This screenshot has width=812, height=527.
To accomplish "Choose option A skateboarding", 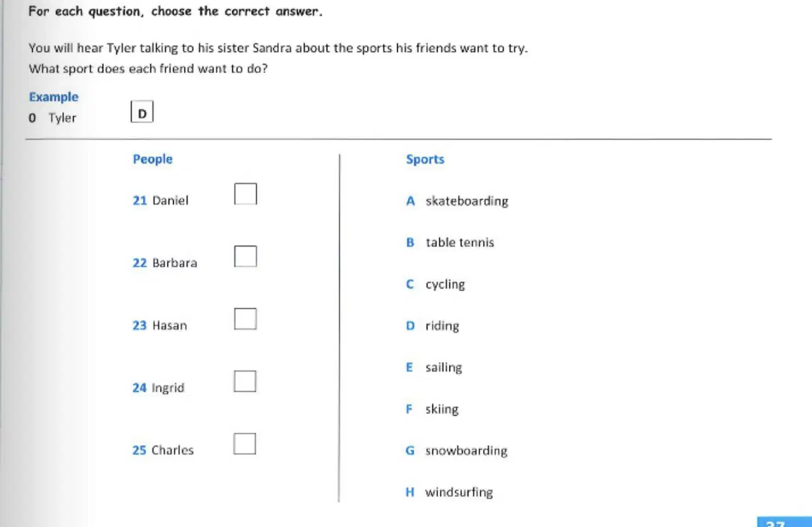I will tap(457, 201).
